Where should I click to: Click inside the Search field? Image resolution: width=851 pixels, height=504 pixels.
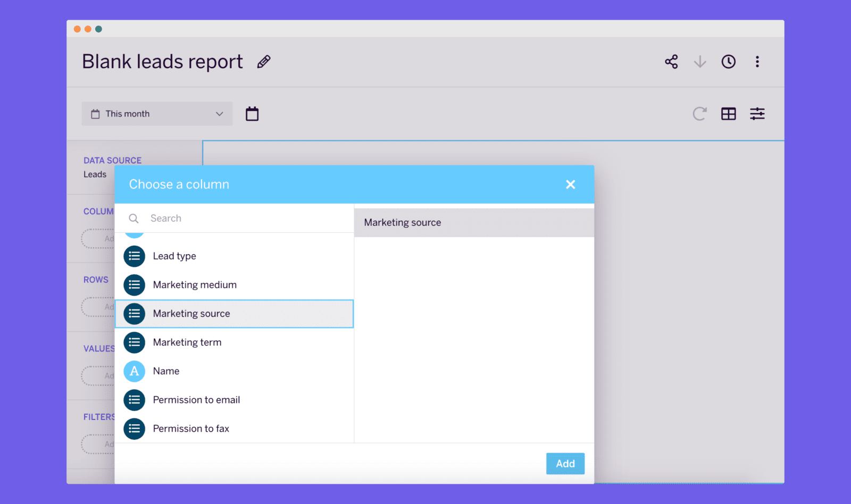tap(213, 218)
